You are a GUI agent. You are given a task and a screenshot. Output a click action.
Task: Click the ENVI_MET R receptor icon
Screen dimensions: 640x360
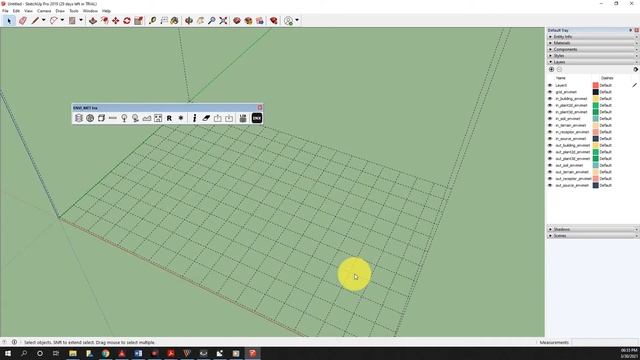169,118
